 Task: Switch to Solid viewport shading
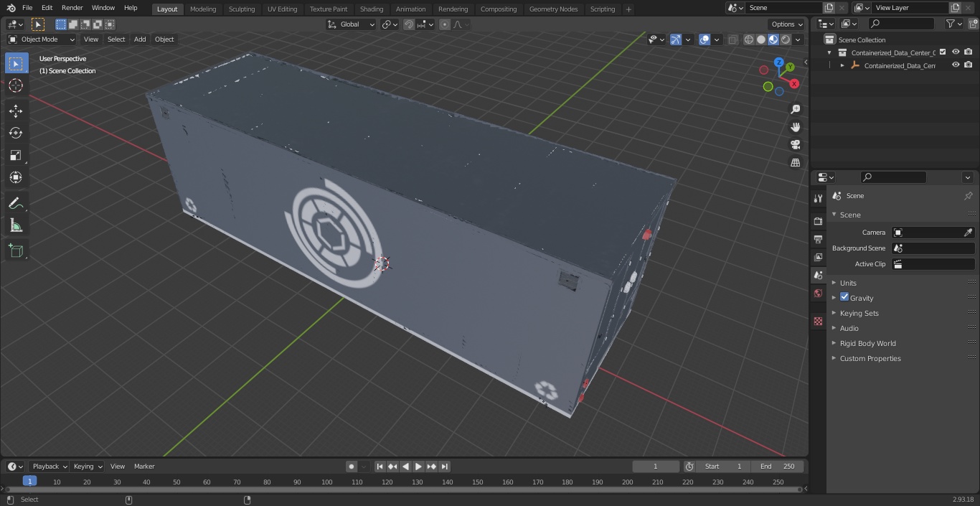(x=761, y=39)
